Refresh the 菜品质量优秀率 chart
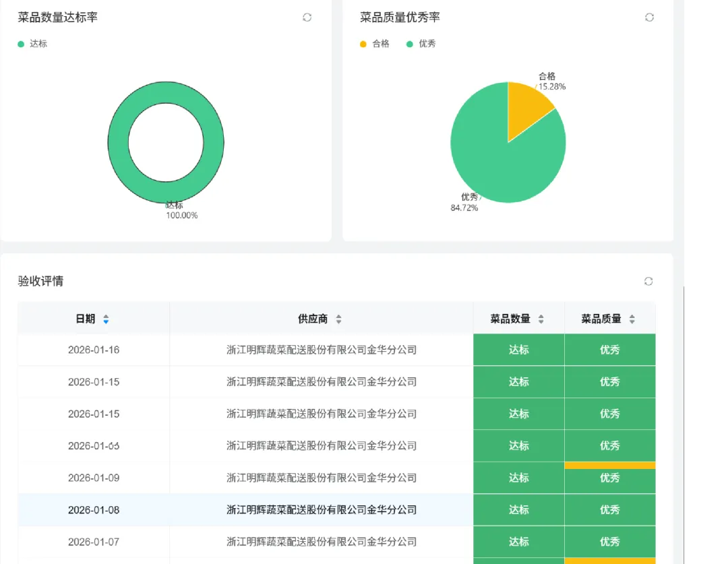728x564 pixels. point(649,18)
